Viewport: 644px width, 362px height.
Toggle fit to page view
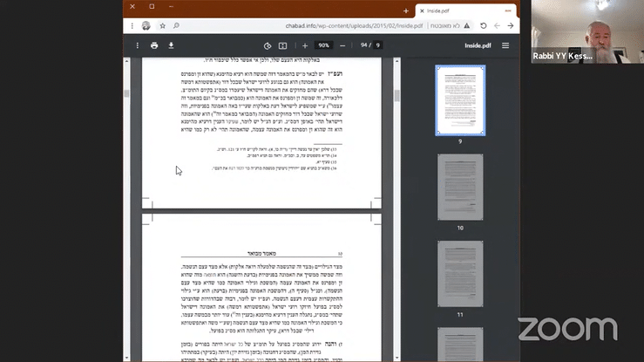(x=283, y=45)
